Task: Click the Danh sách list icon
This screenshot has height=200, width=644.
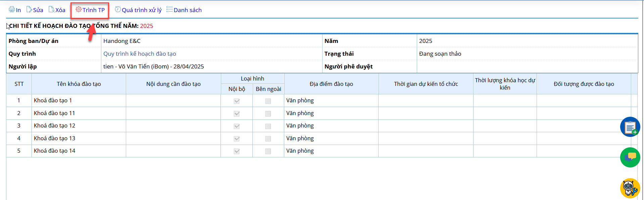Action: pyautogui.click(x=169, y=9)
